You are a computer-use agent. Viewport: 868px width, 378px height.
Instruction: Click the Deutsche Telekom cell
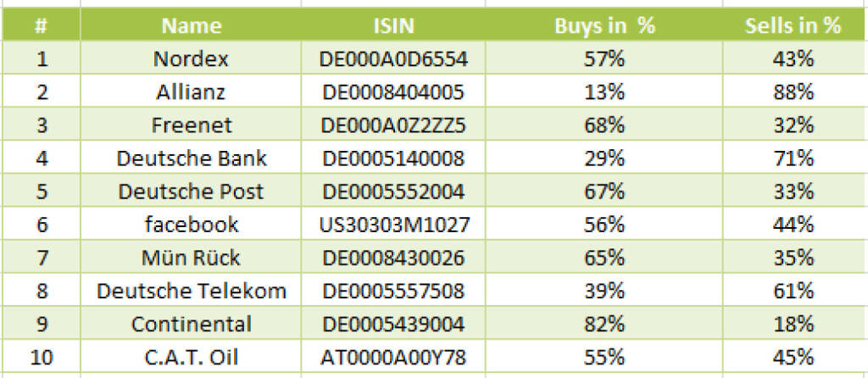click(x=192, y=292)
